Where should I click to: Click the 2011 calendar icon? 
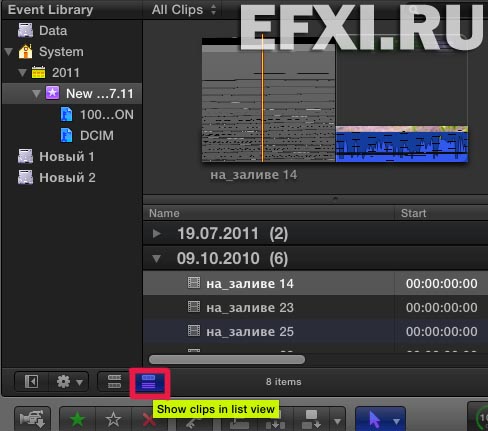38,72
